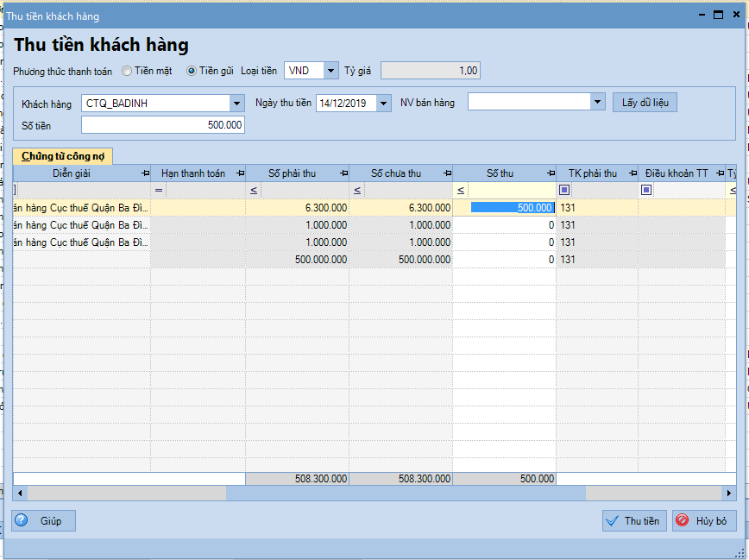Screen dimensions: 749x560
Task: Select Tiền gửi payment method
Action: coord(192,71)
